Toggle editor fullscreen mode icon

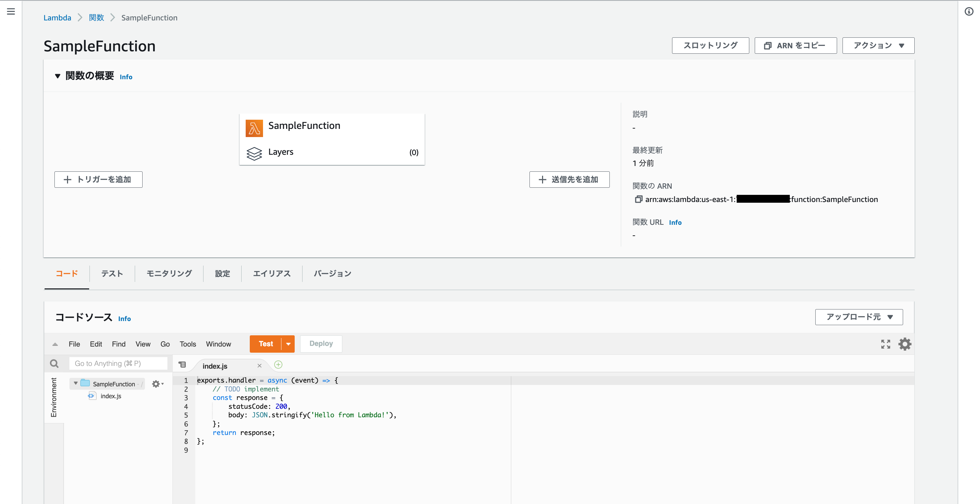coord(886,344)
